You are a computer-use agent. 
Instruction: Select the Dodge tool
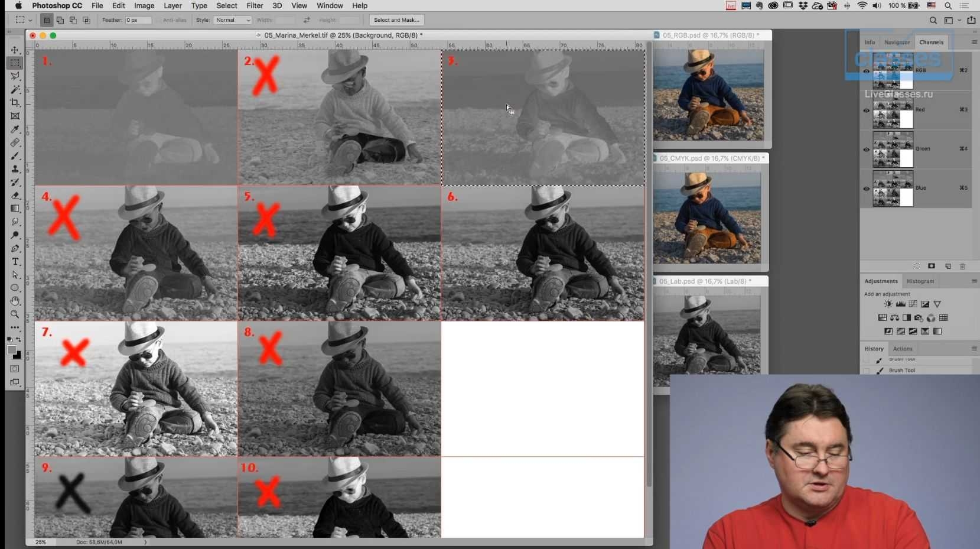(15, 235)
